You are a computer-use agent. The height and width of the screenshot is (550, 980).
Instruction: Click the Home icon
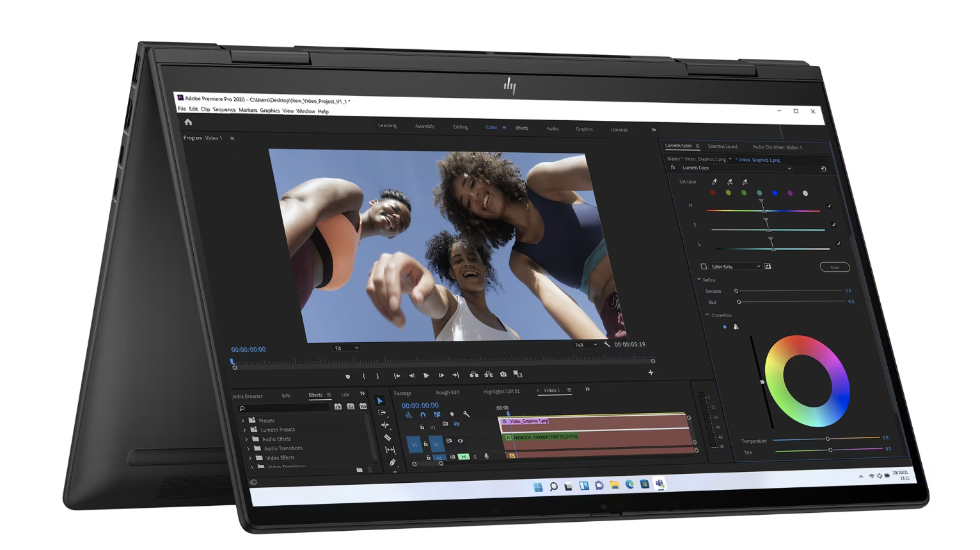(x=188, y=122)
